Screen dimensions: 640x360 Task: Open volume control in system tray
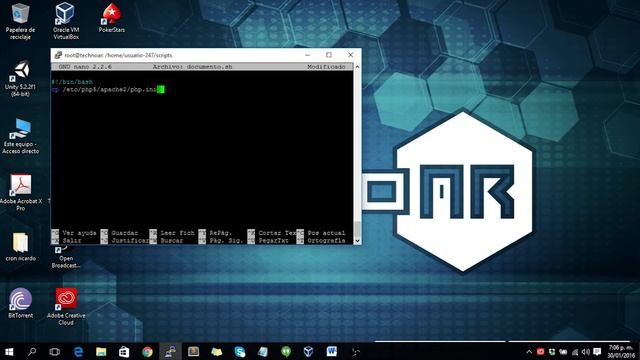click(586, 352)
